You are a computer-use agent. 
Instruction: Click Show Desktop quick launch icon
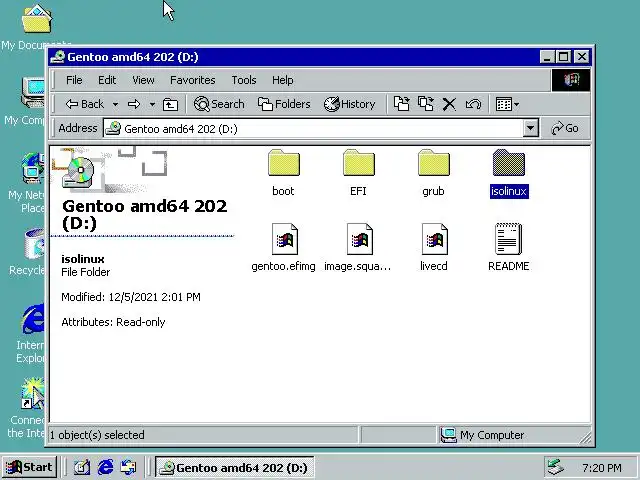pyautogui.click(x=82, y=467)
